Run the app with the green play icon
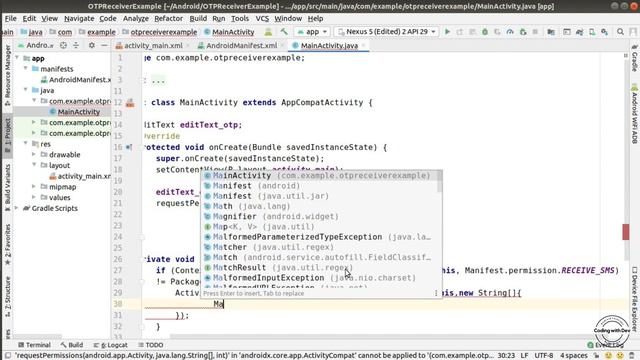 pyautogui.click(x=447, y=31)
